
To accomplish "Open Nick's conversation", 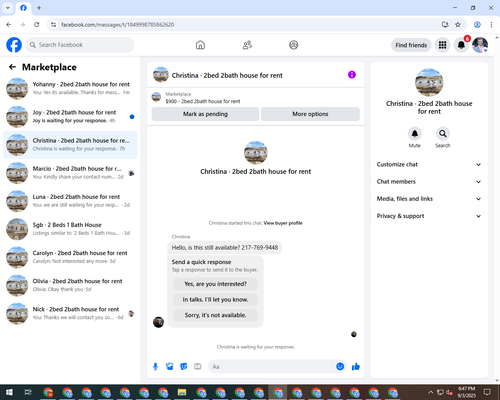I will coord(70,314).
